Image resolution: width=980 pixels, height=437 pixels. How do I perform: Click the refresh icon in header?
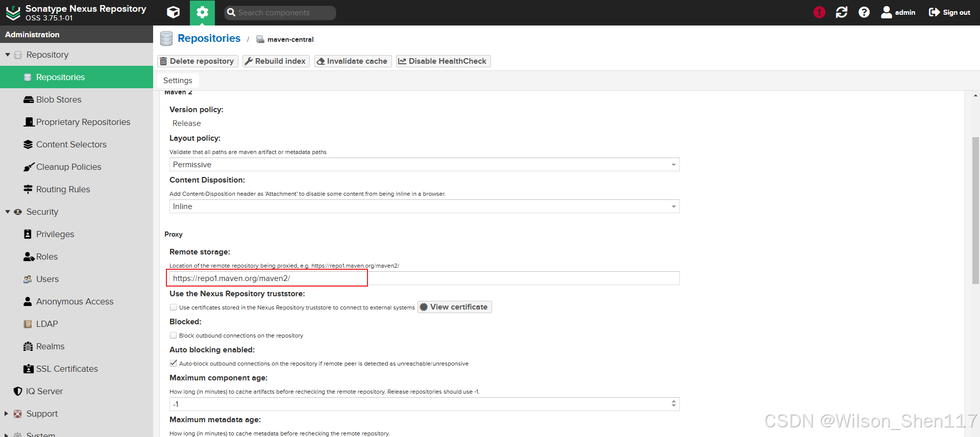point(842,12)
